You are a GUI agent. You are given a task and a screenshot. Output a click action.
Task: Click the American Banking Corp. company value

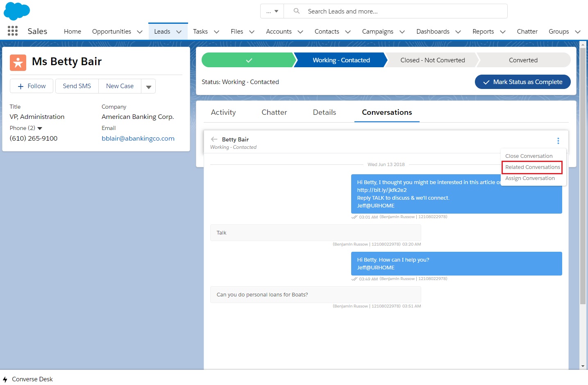point(138,117)
